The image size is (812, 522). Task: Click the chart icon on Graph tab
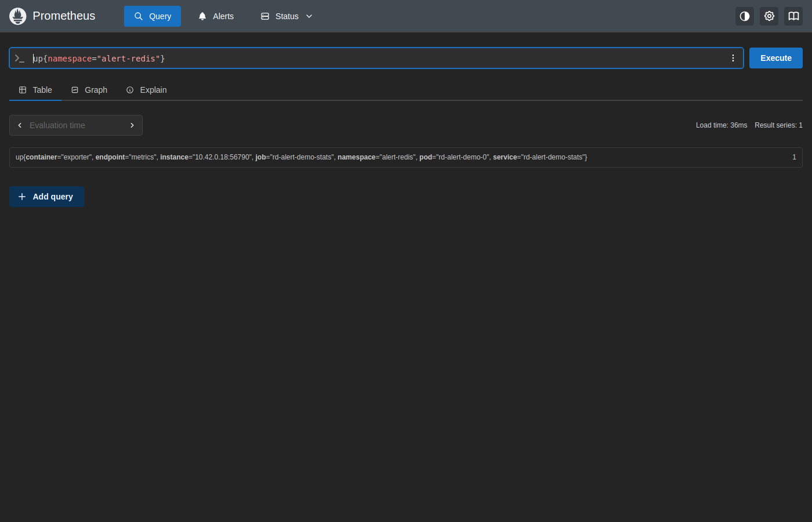(x=75, y=90)
